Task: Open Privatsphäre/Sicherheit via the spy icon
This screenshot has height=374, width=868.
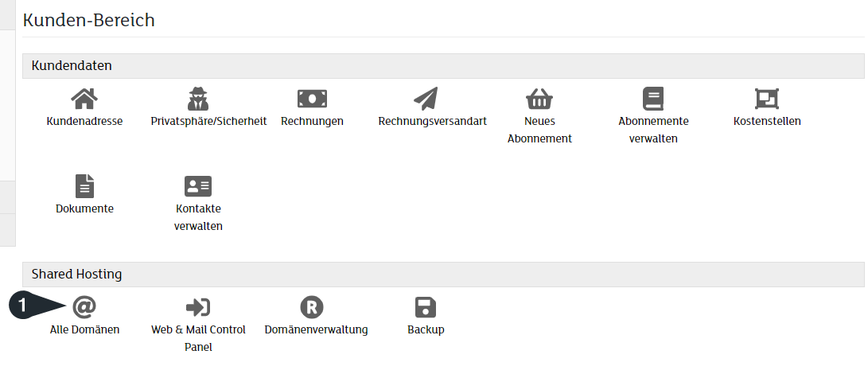Action: pyautogui.click(x=197, y=99)
